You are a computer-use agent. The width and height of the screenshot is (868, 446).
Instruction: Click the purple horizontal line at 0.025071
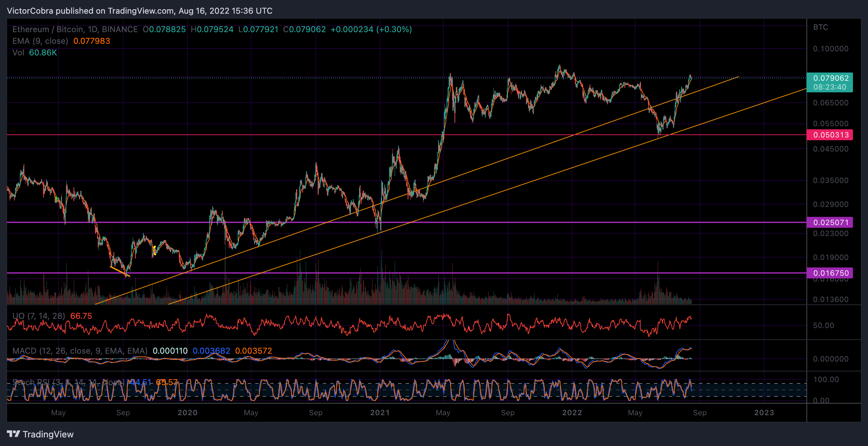(x=407, y=222)
